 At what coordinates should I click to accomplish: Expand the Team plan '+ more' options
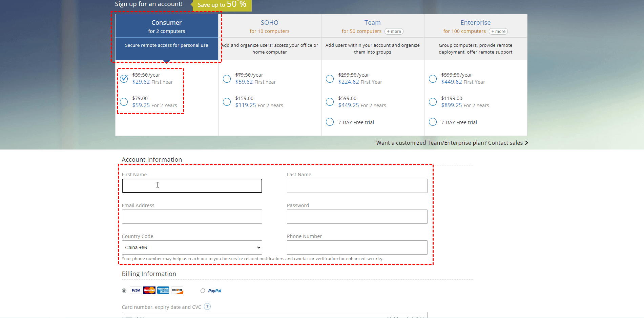point(394,32)
